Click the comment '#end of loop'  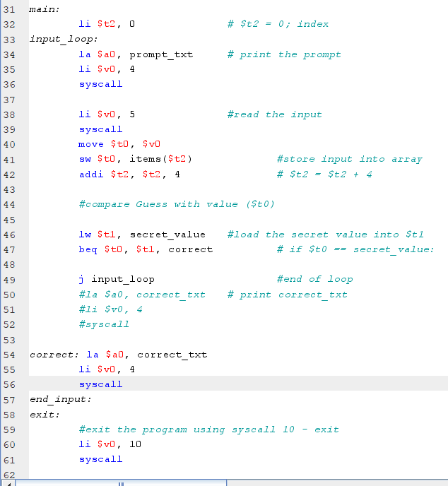coord(314,279)
